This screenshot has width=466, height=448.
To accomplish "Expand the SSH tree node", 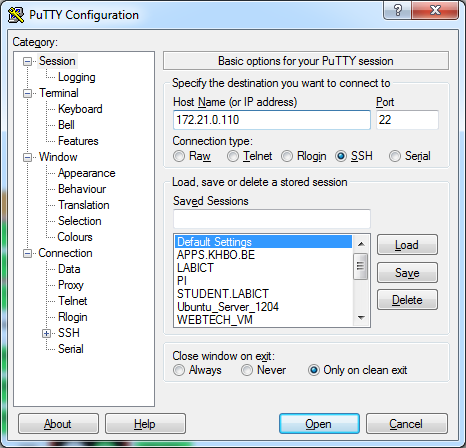I will click(46, 333).
